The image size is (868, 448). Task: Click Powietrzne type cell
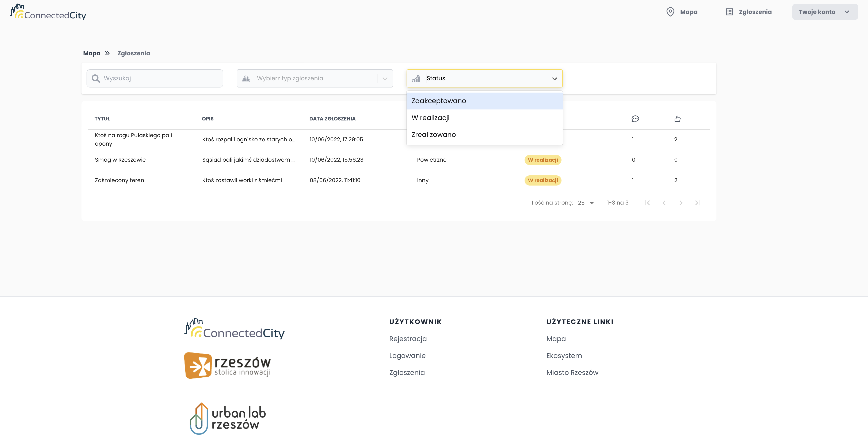pos(432,160)
